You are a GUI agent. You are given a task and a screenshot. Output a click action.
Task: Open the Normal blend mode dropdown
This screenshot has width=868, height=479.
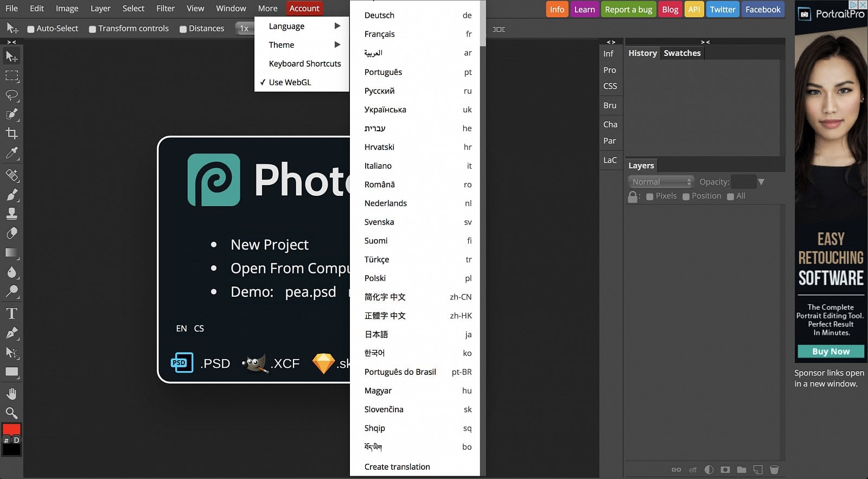click(x=661, y=182)
